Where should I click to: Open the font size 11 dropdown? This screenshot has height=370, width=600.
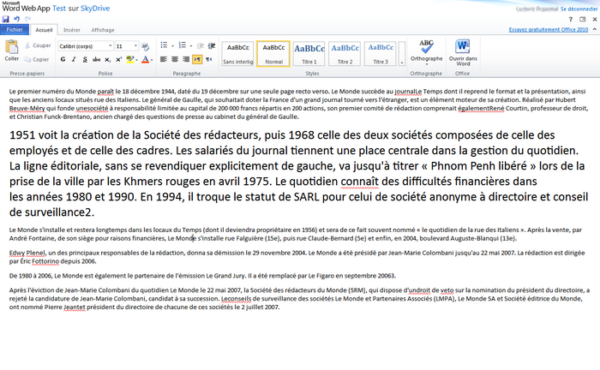point(127,46)
